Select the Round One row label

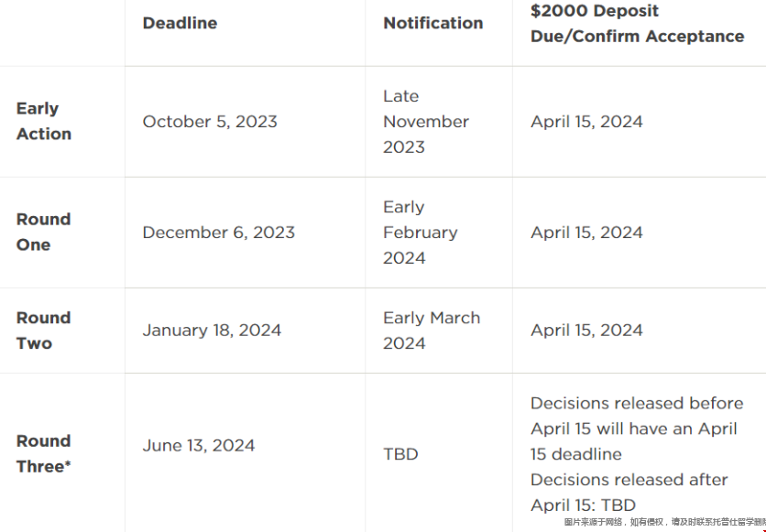tap(43, 232)
